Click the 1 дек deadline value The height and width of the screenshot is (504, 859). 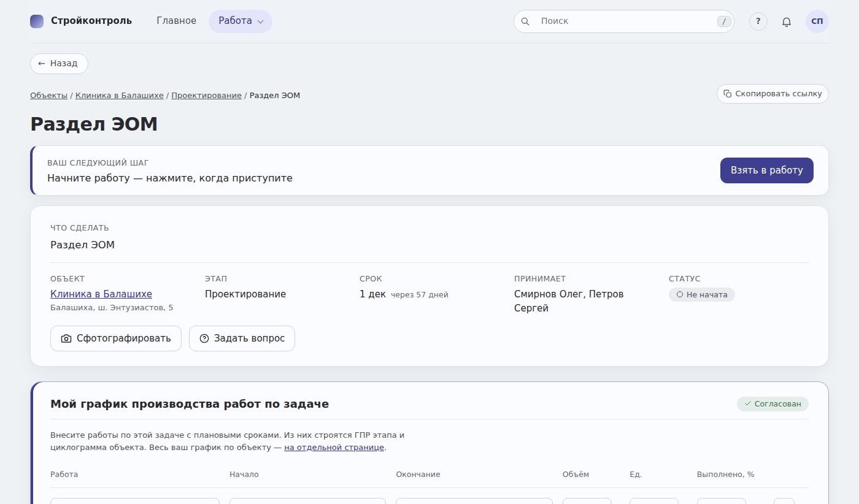[x=372, y=294]
